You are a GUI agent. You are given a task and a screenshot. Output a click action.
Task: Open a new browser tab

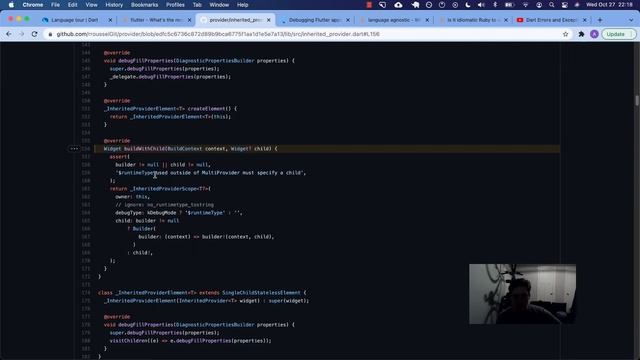(600, 20)
